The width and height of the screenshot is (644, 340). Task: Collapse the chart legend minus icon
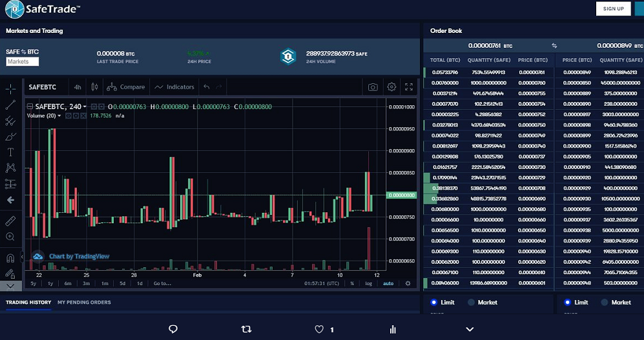30,106
